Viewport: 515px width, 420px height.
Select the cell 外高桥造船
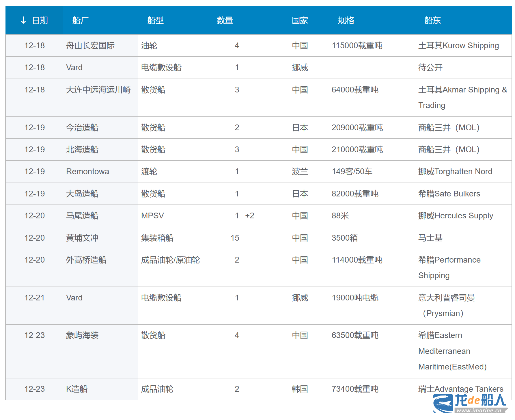[x=86, y=260]
